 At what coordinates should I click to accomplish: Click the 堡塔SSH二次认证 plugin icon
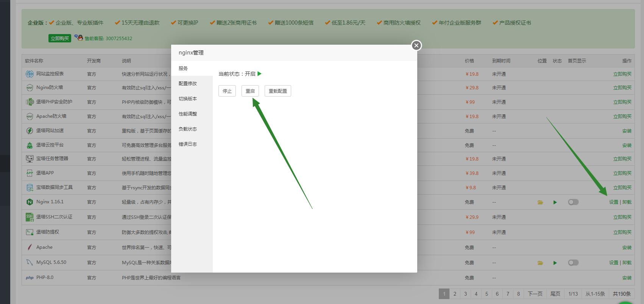point(30,217)
